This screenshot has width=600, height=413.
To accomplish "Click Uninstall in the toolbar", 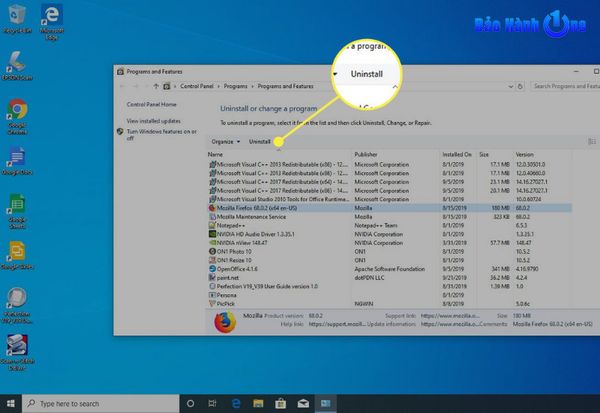I will 259,142.
